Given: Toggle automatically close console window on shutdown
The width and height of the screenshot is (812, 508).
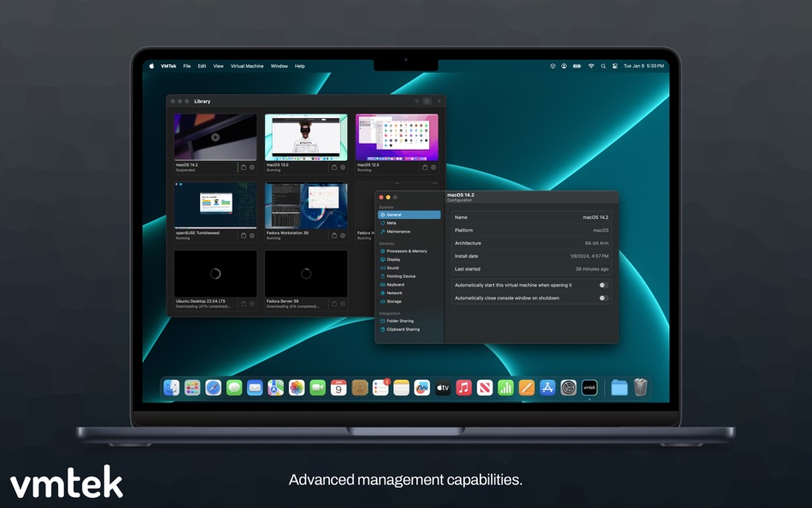Looking at the screenshot, I should tap(603, 298).
